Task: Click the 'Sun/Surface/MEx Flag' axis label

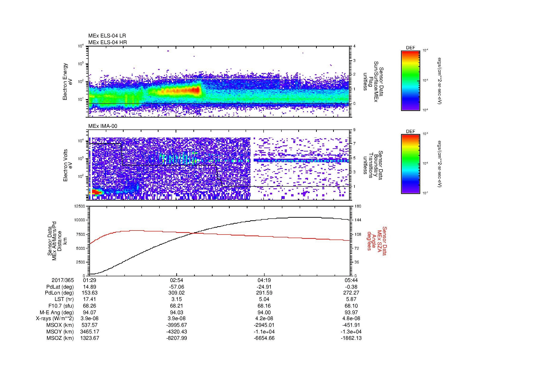Action: tap(373, 82)
